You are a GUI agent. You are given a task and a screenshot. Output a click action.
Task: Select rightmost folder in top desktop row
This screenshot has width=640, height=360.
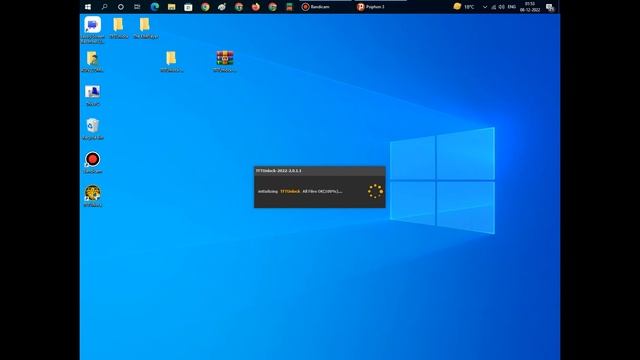pyautogui.click(x=145, y=28)
